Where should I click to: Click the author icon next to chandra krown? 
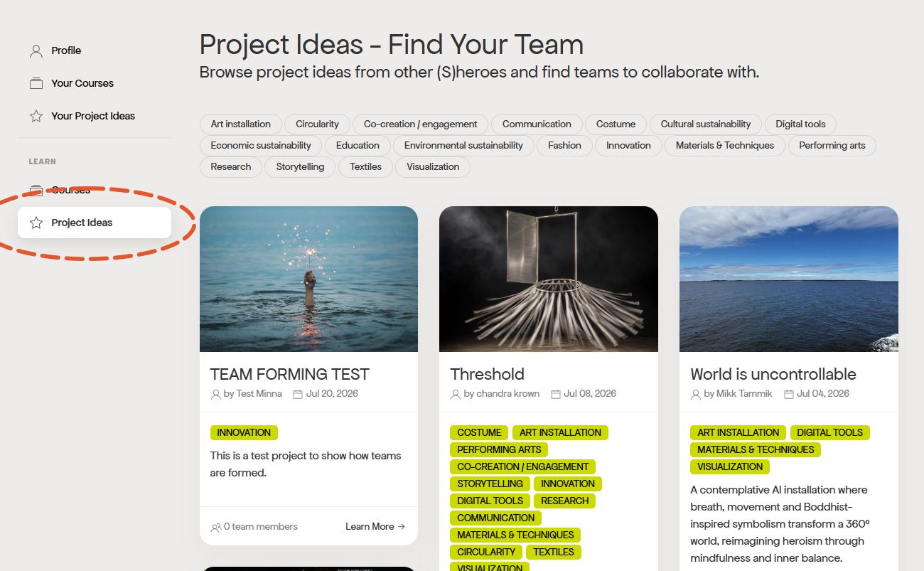point(456,394)
